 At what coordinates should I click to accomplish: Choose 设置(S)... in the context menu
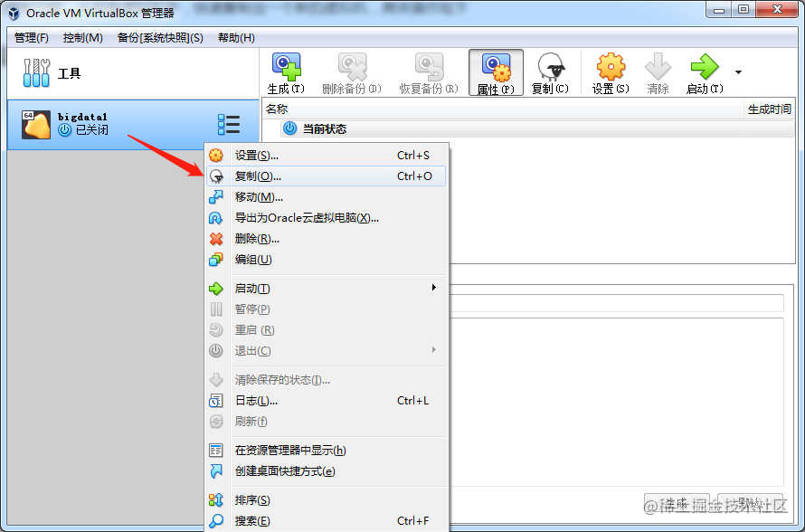pyautogui.click(x=326, y=155)
